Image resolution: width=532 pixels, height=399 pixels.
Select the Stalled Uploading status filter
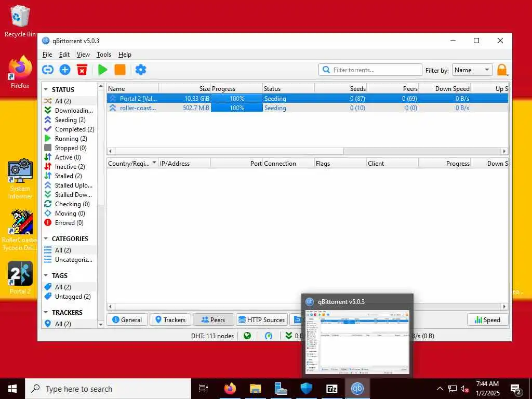pos(69,185)
